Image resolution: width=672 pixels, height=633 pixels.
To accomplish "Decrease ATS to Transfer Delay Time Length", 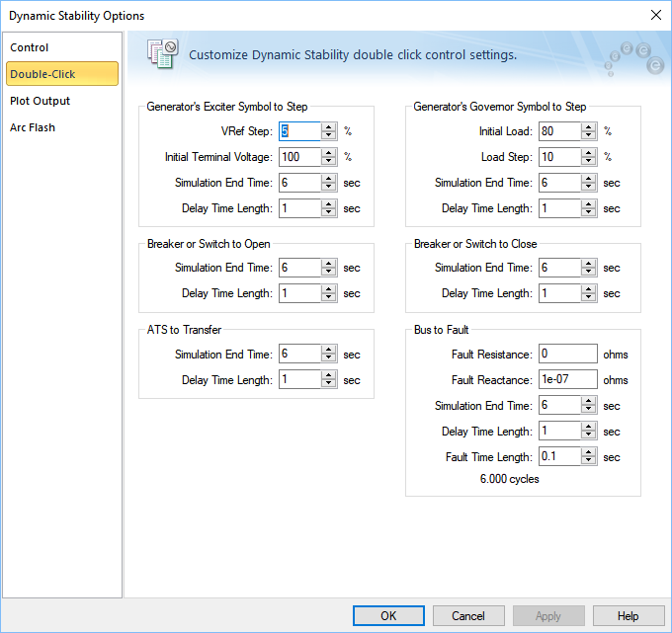I will 329,384.
